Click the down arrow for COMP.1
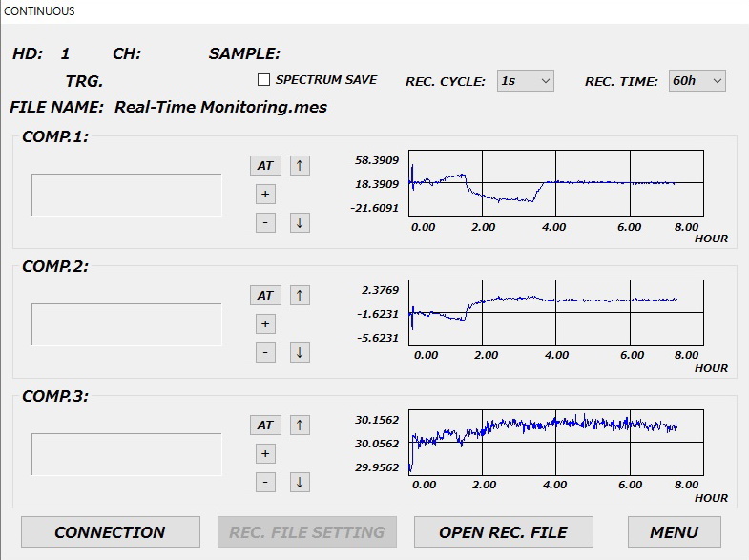The height and width of the screenshot is (560, 749). [300, 222]
